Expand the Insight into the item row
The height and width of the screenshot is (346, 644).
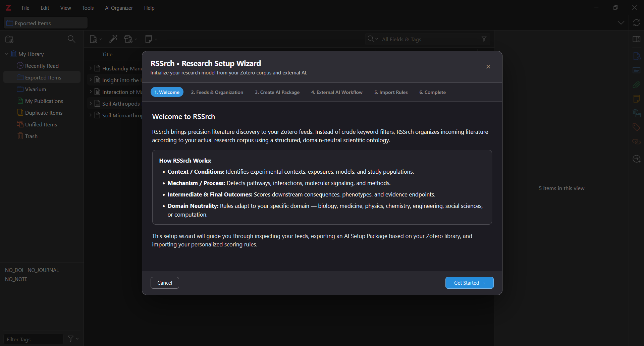91,80
